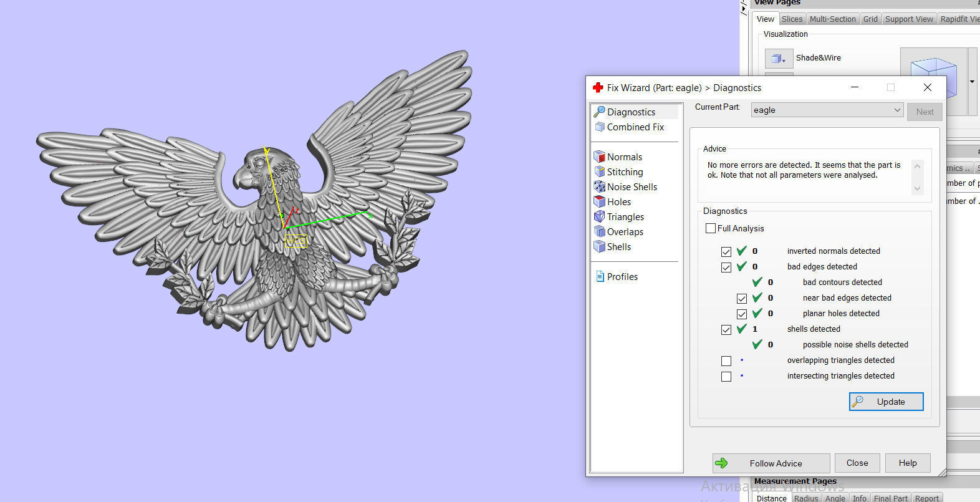Image resolution: width=980 pixels, height=502 pixels.
Task: Click the Close button in Fix Wizard
Action: click(x=857, y=463)
